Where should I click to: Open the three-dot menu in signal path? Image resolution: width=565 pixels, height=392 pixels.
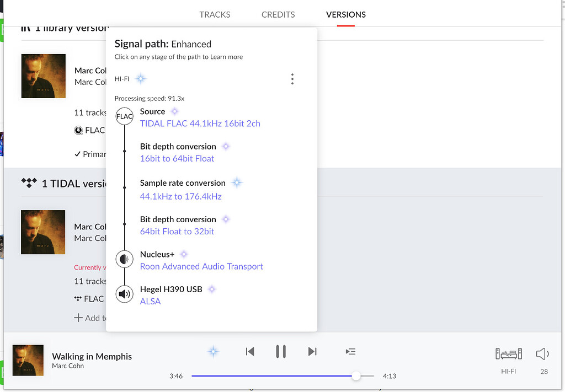(292, 79)
